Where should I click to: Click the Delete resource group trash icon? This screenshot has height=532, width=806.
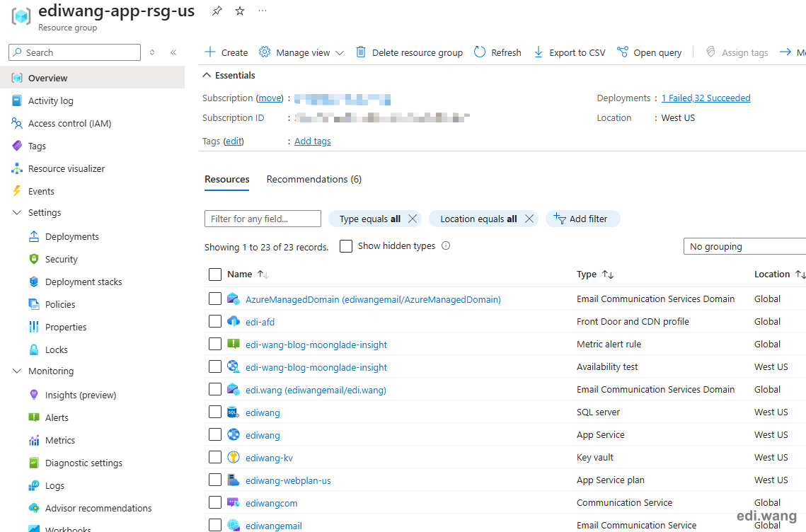tap(361, 52)
